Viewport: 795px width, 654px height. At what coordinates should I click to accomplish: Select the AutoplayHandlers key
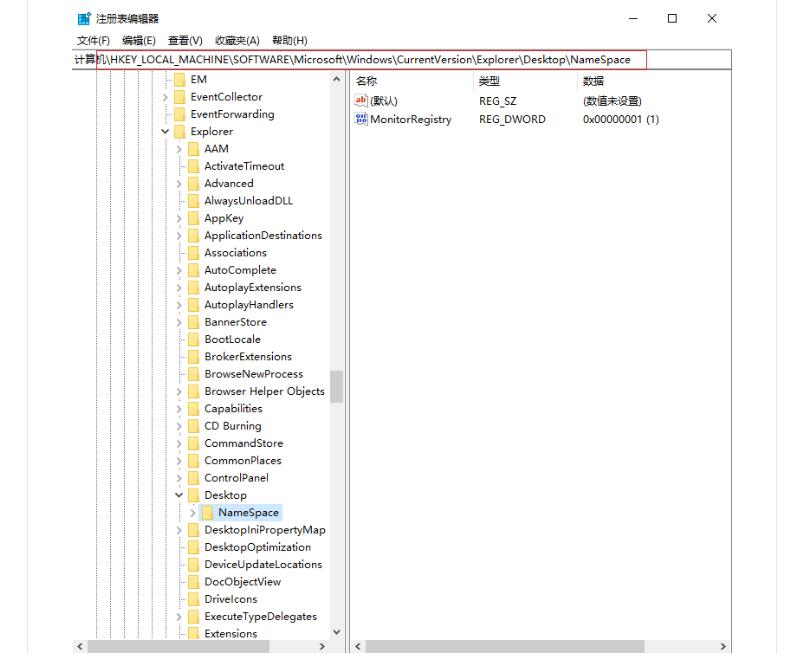coord(249,305)
